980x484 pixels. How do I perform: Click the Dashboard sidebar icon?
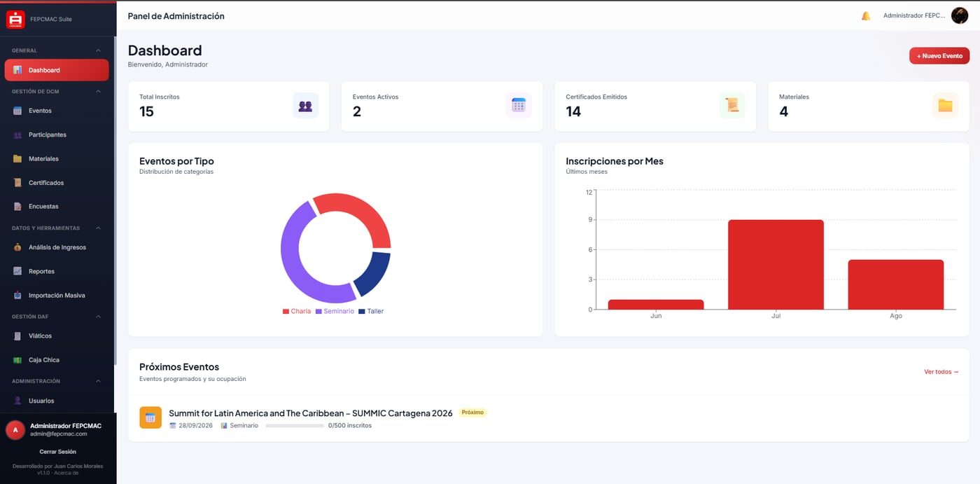(x=17, y=70)
